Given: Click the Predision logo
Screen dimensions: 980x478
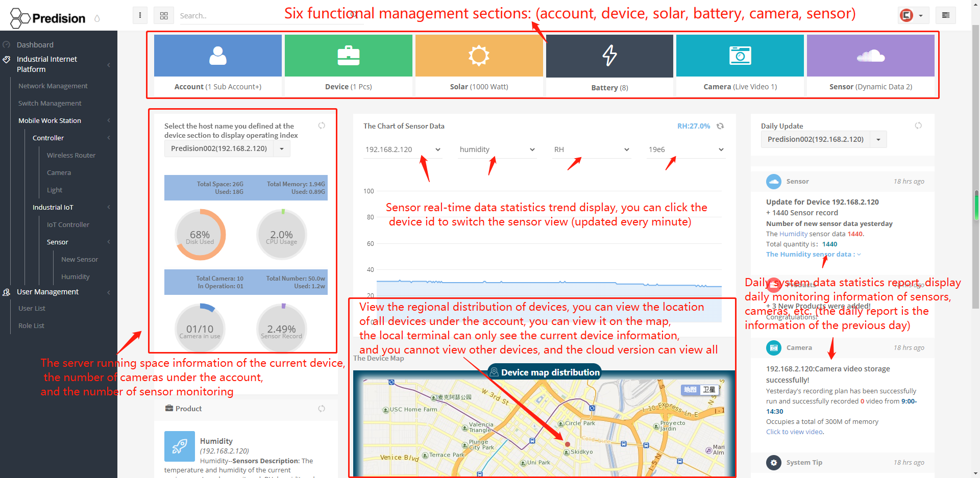Looking at the screenshot, I should [48, 18].
